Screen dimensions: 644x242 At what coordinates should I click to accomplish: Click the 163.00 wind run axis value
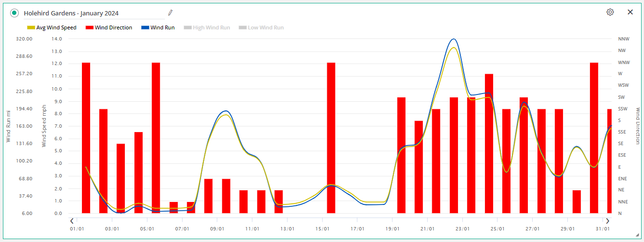pos(24,126)
